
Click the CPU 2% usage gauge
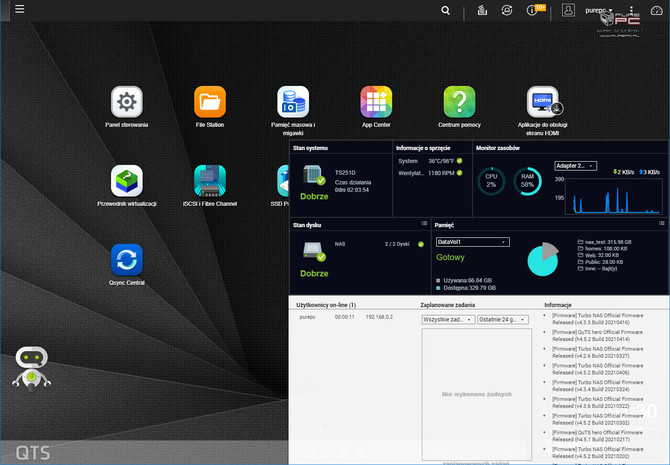tap(491, 181)
